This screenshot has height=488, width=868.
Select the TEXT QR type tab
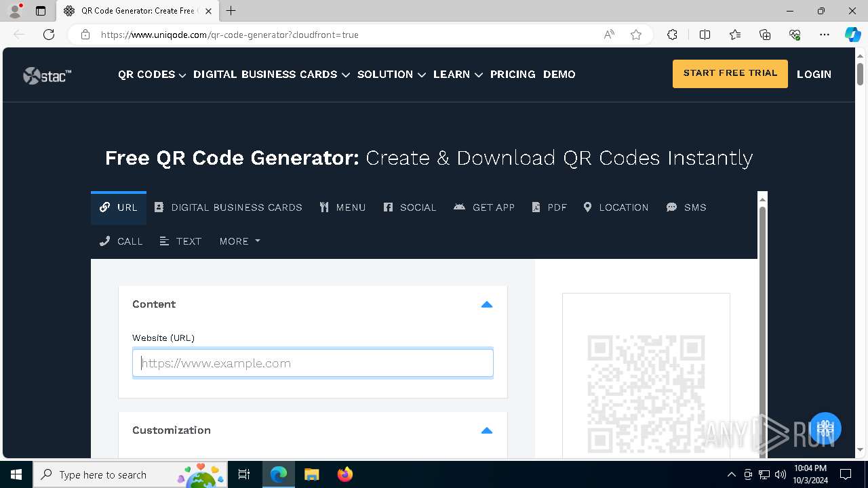pos(180,241)
